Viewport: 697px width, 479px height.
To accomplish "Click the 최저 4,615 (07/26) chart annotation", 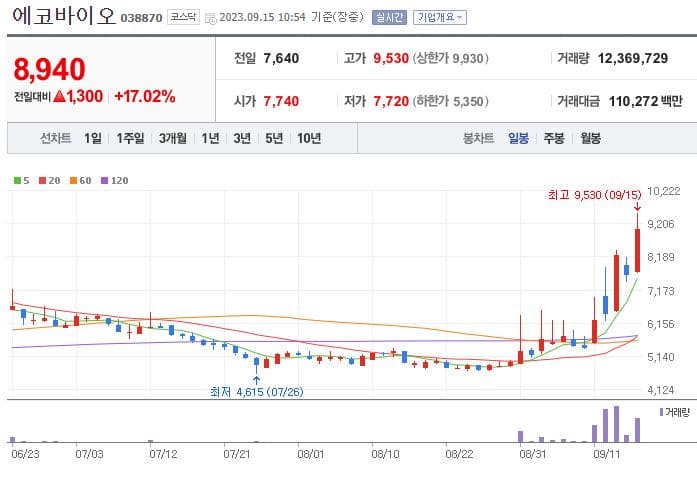I will tap(256, 391).
